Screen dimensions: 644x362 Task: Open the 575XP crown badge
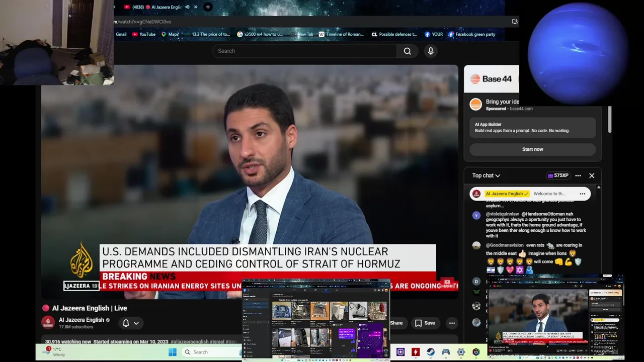(x=558, y=175)
